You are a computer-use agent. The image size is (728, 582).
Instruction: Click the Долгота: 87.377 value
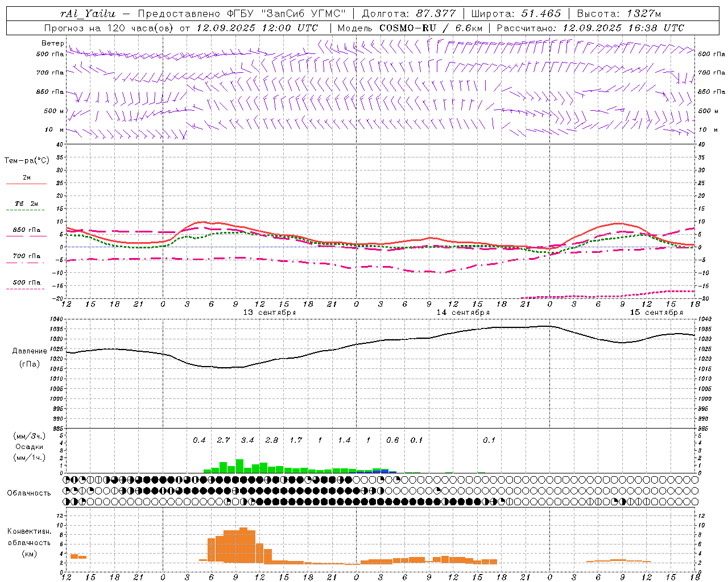coord(409,14)
